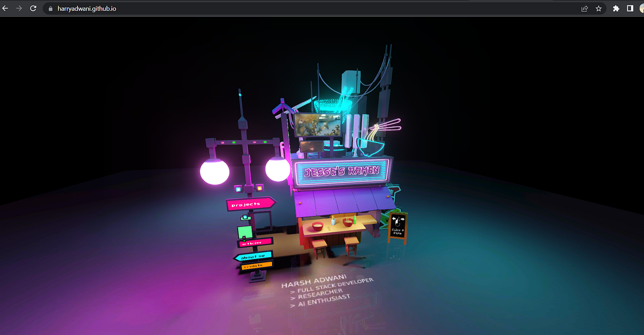Select the cyan about me arrow sign

(x=253, y=256)
